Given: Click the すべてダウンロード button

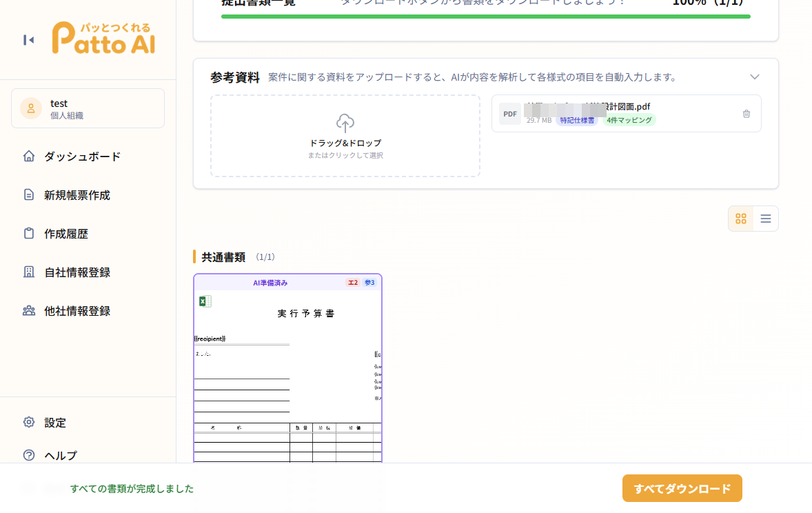Looking at the screenshot, I should pos(682,488).
